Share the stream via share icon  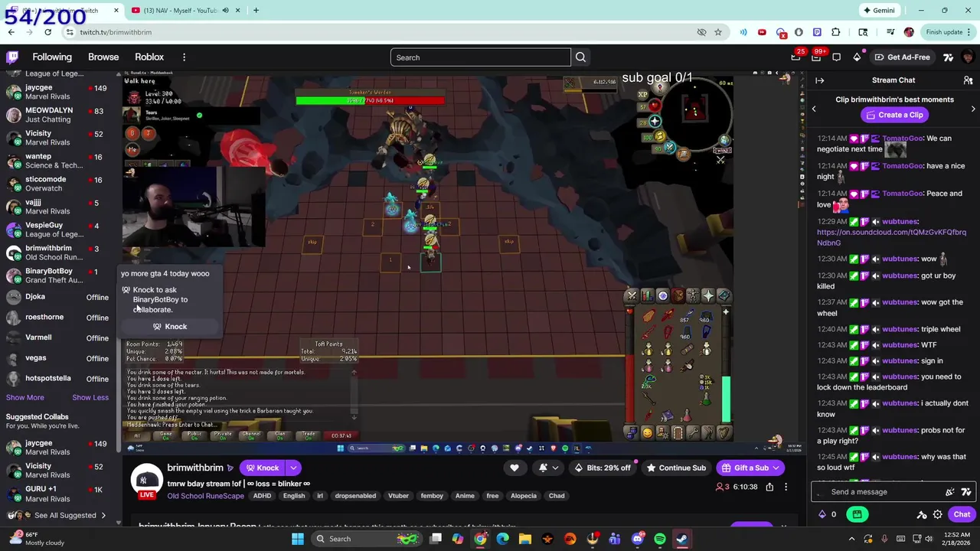coord(769,487)
